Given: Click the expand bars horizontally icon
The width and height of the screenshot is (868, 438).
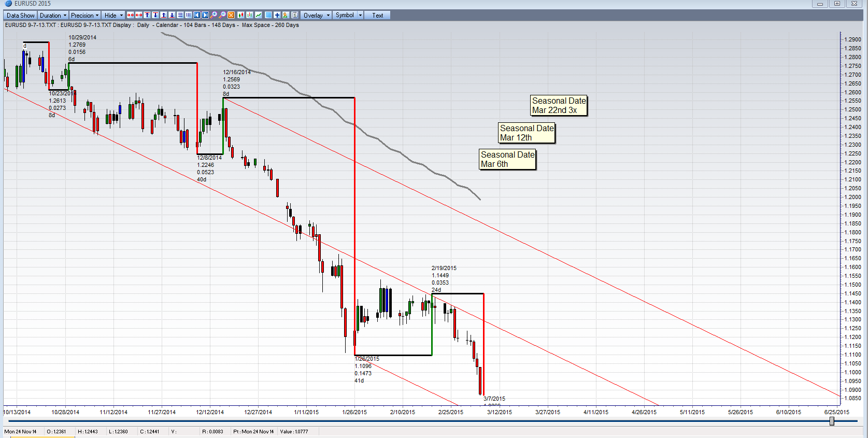Looking at the screenshot, I should (x=139, y=15).
